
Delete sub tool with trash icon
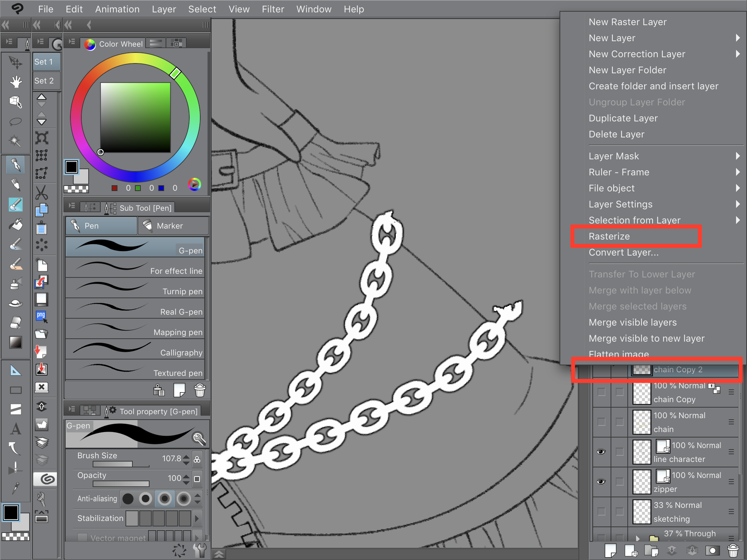(200, 390)
